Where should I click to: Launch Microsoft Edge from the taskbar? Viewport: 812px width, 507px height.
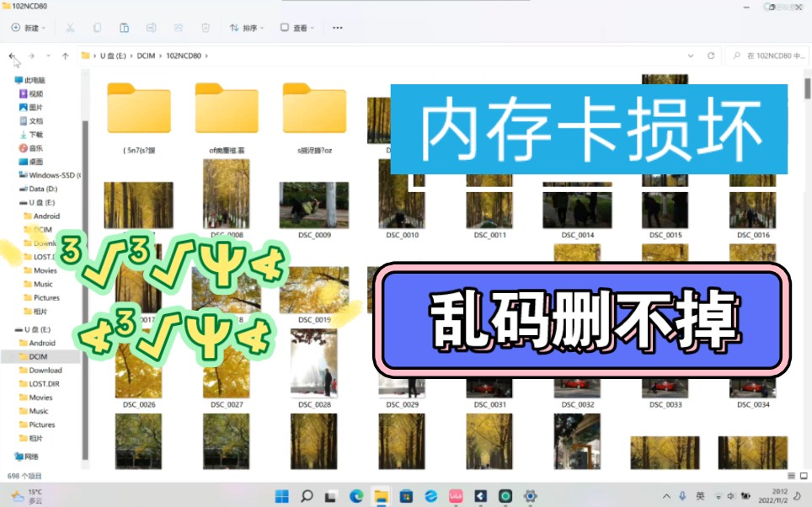tap(355, 496)
